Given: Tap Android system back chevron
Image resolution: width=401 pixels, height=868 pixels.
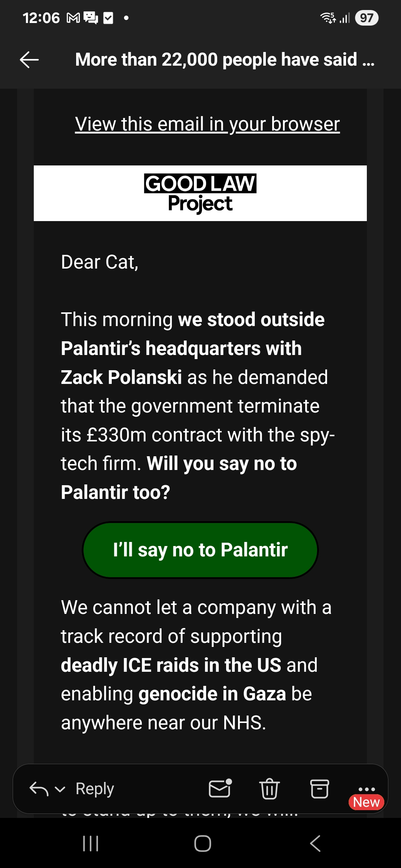Looking at the screenshot, I should [x=315, y=844].
